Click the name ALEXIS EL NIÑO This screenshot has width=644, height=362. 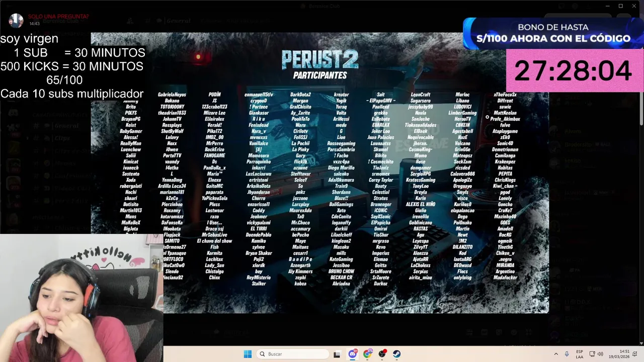(x=421, y=204)
